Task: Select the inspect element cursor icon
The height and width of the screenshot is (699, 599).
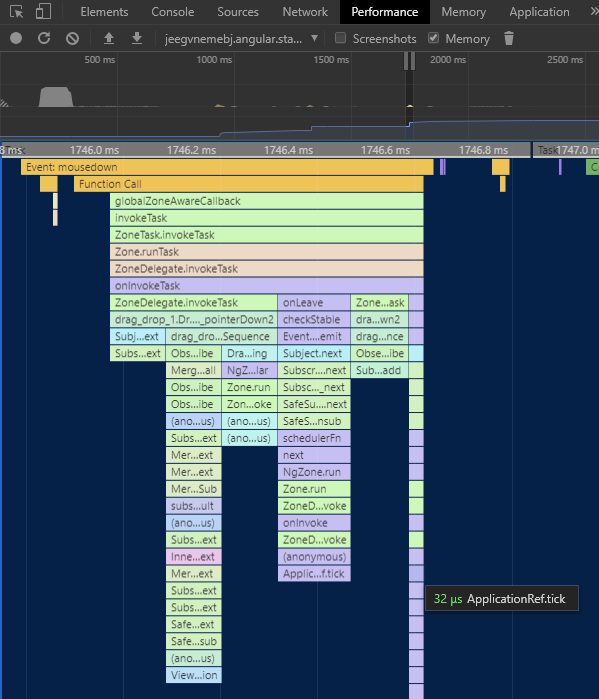Action: [x=16, y=12]
